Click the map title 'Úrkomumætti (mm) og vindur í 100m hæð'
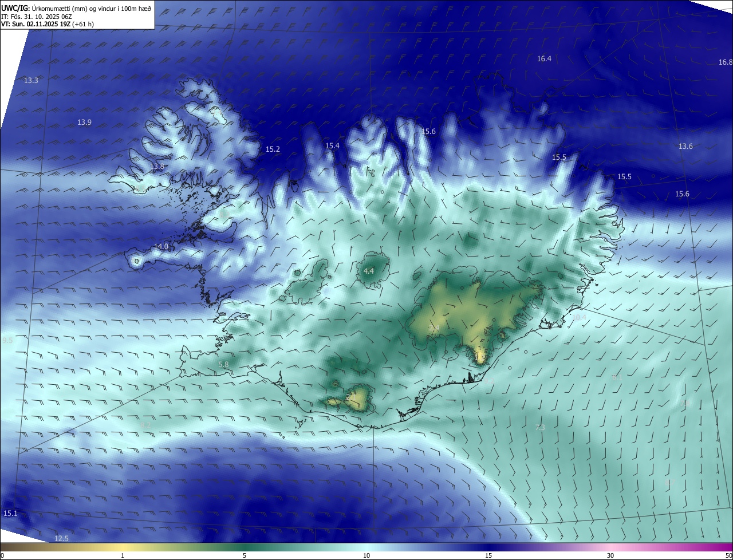 (x=92, y=8)
